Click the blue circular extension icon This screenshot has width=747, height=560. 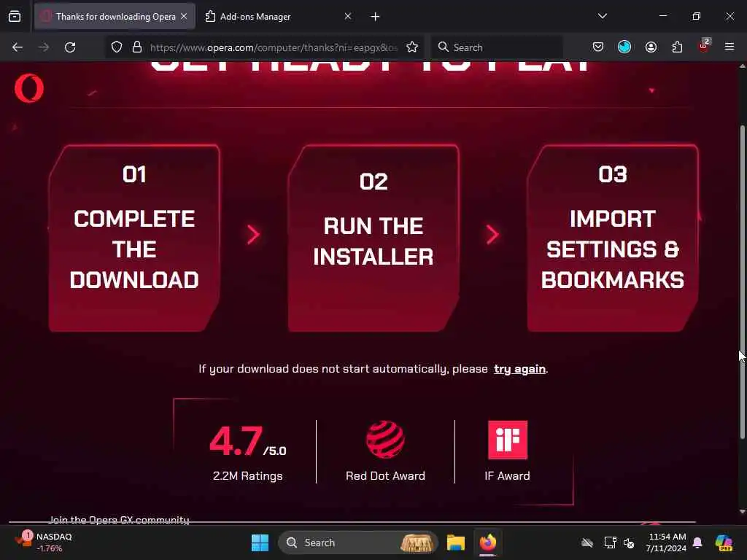624,47
